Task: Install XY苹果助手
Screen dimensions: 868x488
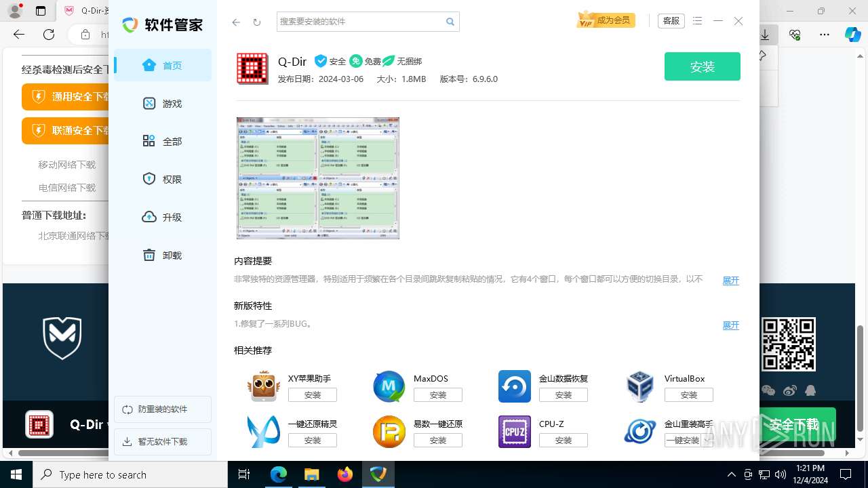Action: (x=313, y=395)
